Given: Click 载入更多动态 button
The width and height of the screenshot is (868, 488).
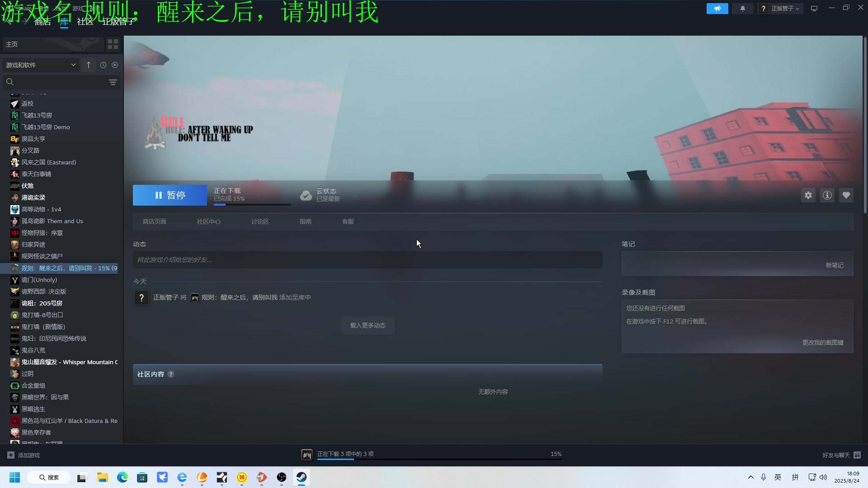Looking at the screenshot, I should coord(368,325).
